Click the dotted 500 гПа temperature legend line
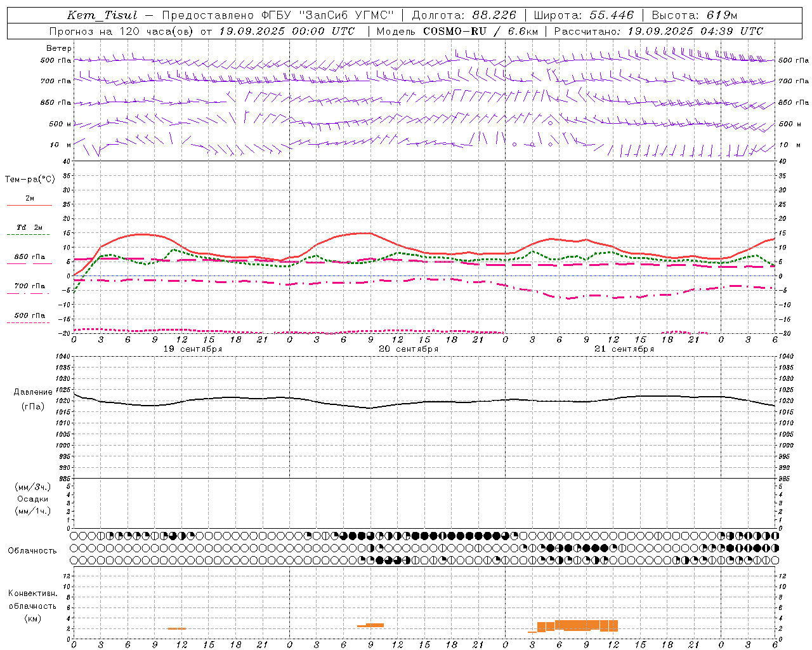Image resolution: width=812 pixels, height=650 pixels. [29, 322]
